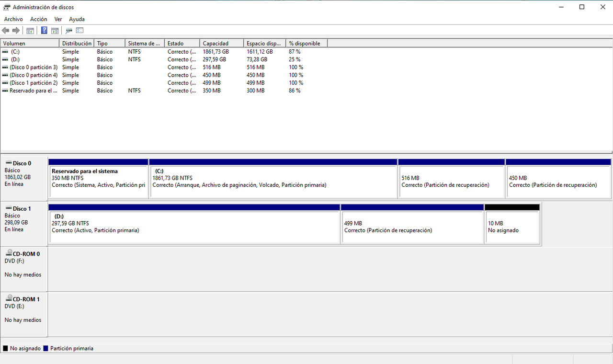Image resolution: width=613 pixels, height=364 pixels.
Task: Click the rescan disks toolbar icon
Action: click(68, 30)
